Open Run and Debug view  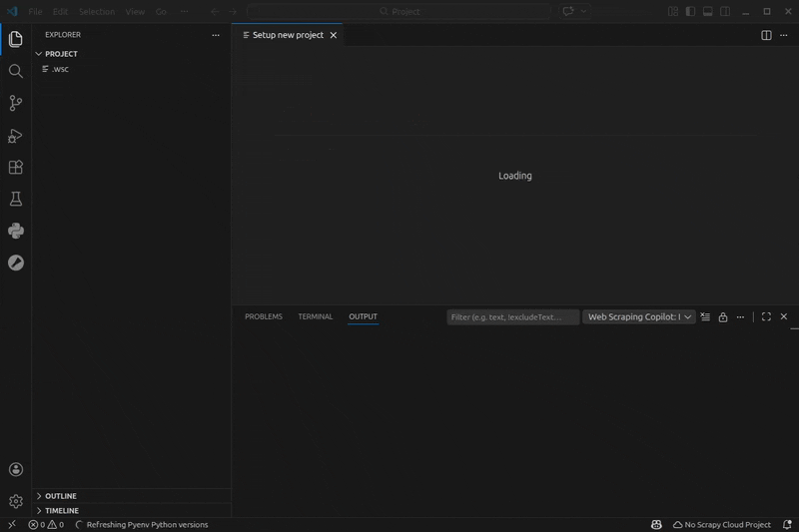click(x=15, y=136)
